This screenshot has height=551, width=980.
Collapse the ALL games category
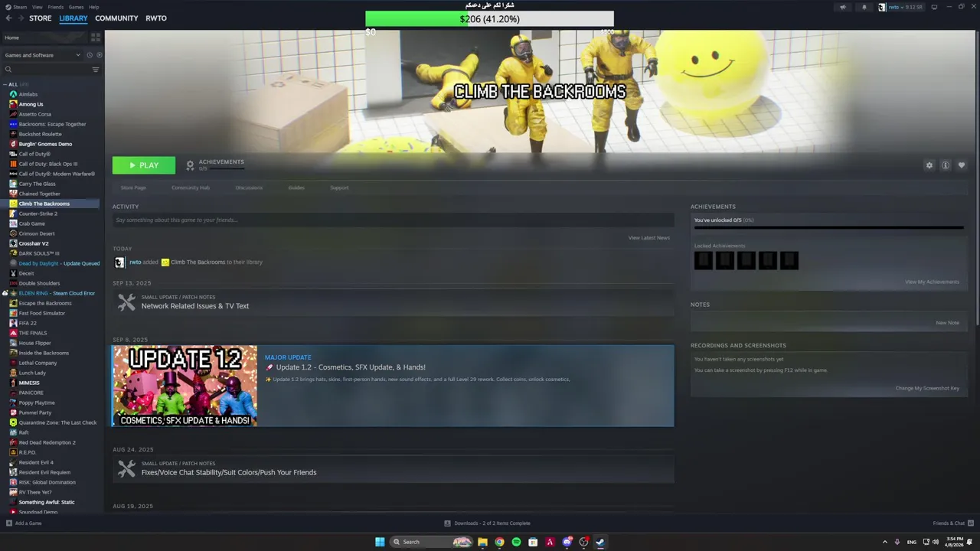click(5, 84)
